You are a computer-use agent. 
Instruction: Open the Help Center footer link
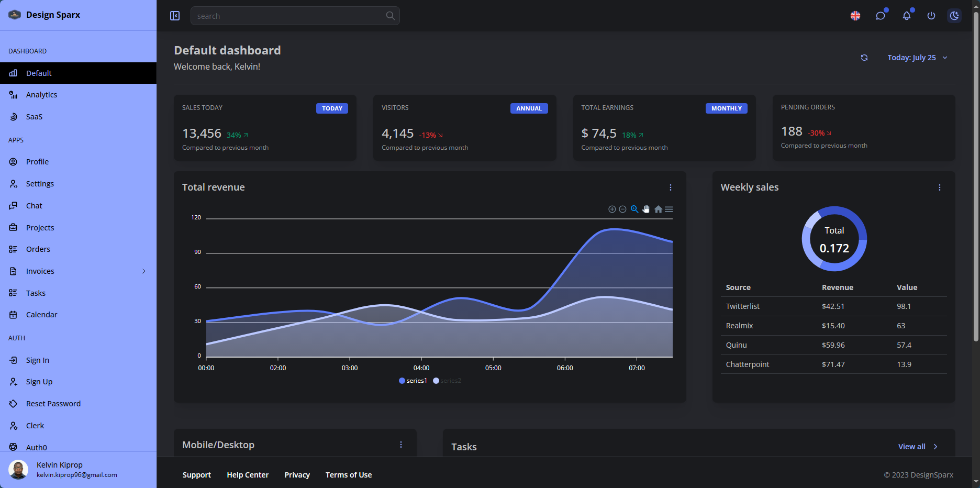click(248, 475)
